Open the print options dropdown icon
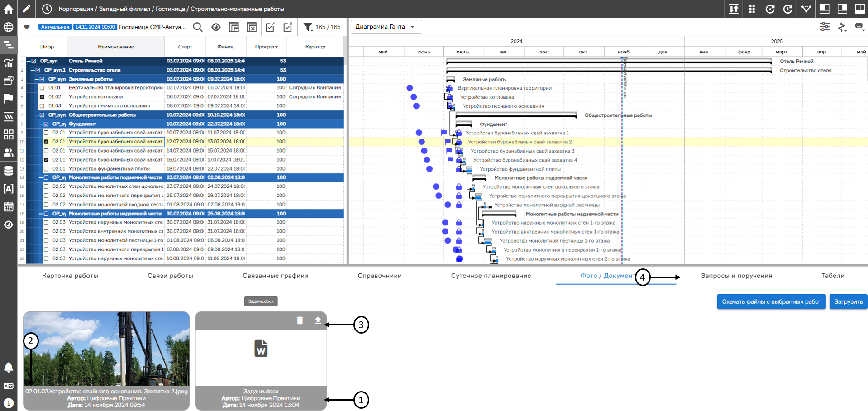This screenshot has height=411, width=868. tap(859, 27)
